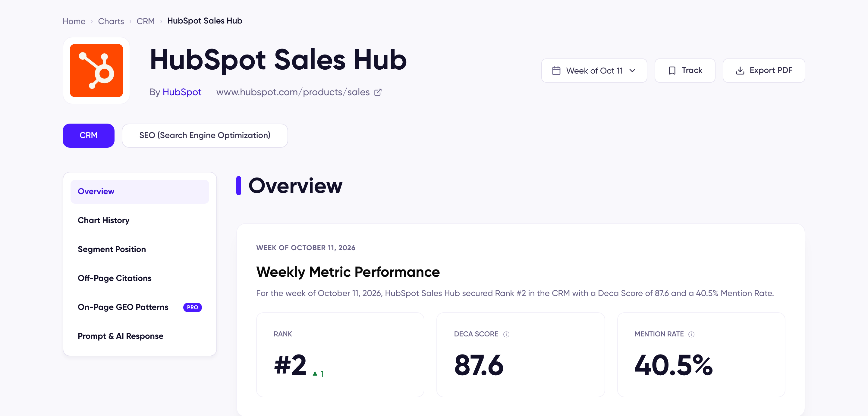Click the current HubSpot Sales Hub breadcrumb
Viewport: 868px width, 416px height.
click(x=205, y=20)
